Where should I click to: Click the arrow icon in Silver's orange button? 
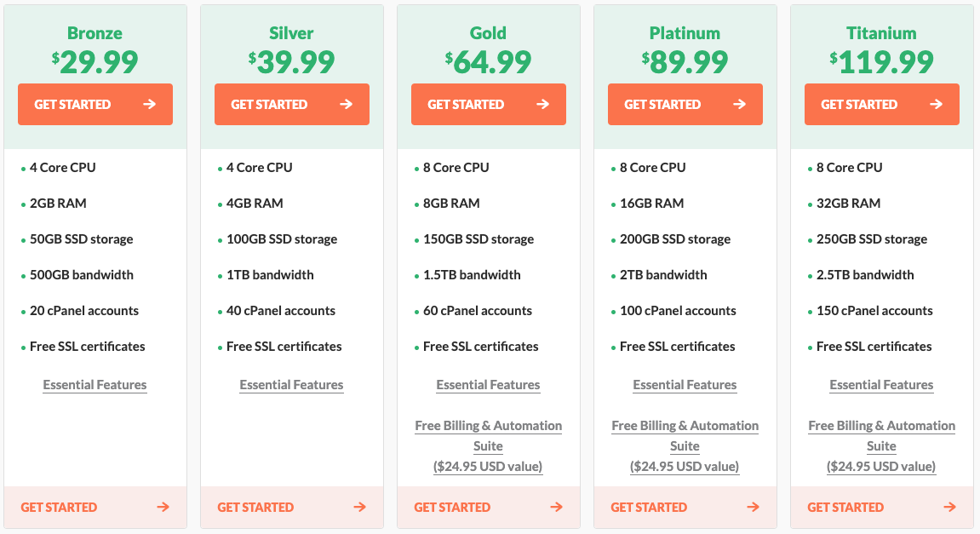(x=347, y=105)
